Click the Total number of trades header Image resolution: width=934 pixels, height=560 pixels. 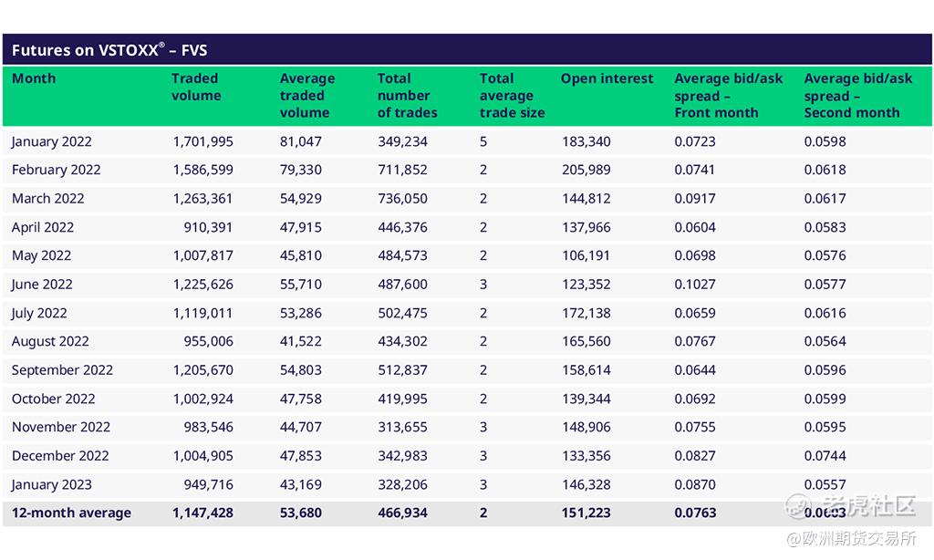pyautogui.click(x=407, y=96)
